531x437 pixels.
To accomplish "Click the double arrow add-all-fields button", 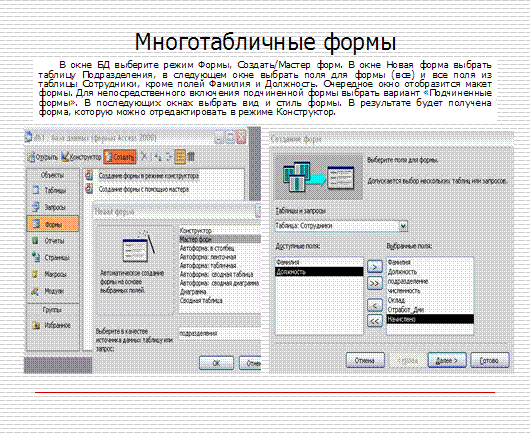I will [x=375, y=283].
